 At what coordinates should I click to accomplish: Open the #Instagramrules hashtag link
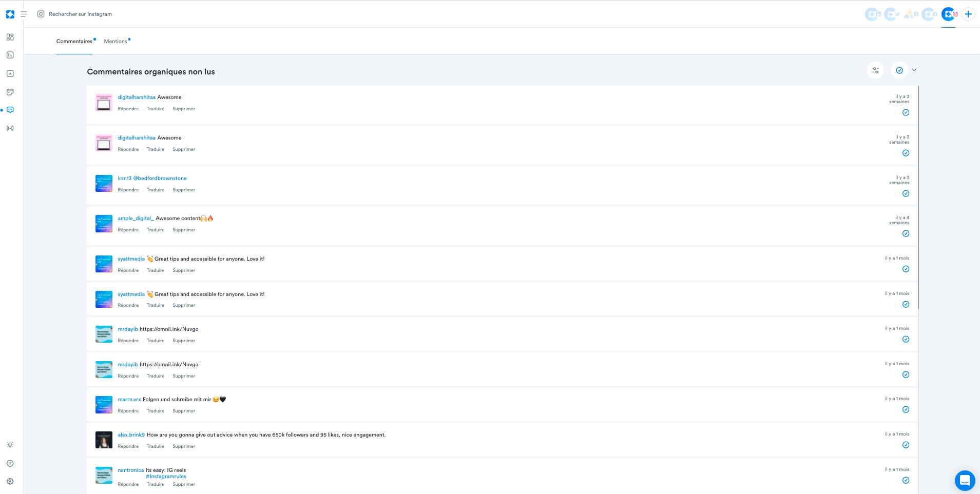click(166, 476)
